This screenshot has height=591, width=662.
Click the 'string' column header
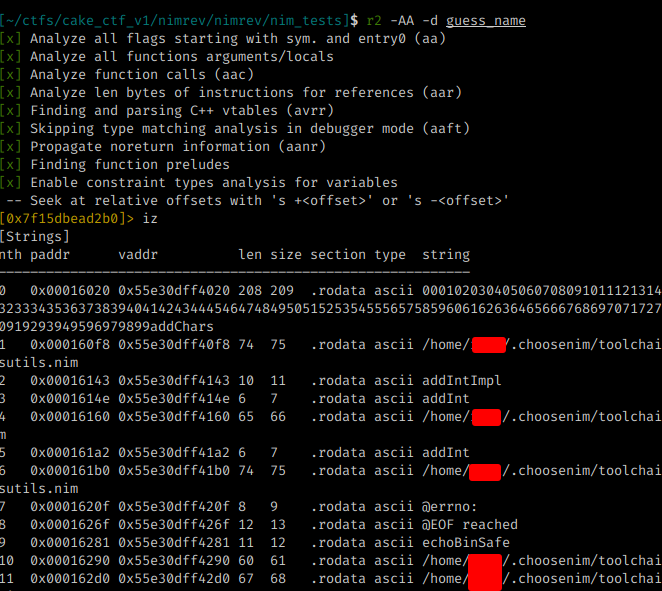coord(446,255)
